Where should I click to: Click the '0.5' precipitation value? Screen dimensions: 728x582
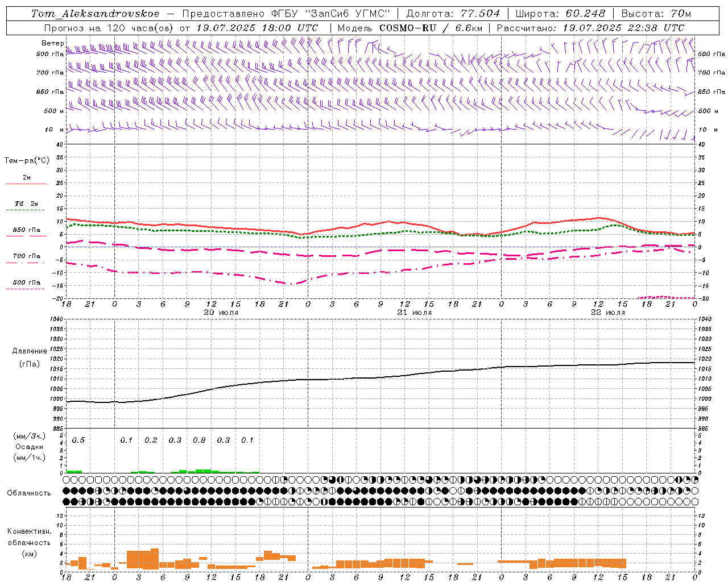pos(78,440)
